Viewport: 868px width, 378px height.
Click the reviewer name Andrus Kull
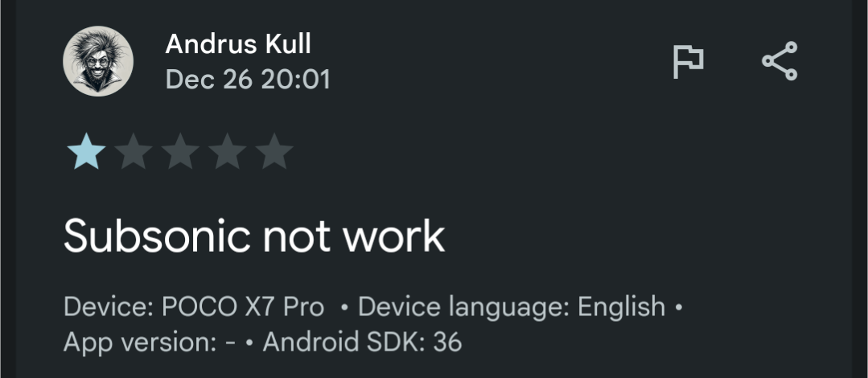coord(238,43)
